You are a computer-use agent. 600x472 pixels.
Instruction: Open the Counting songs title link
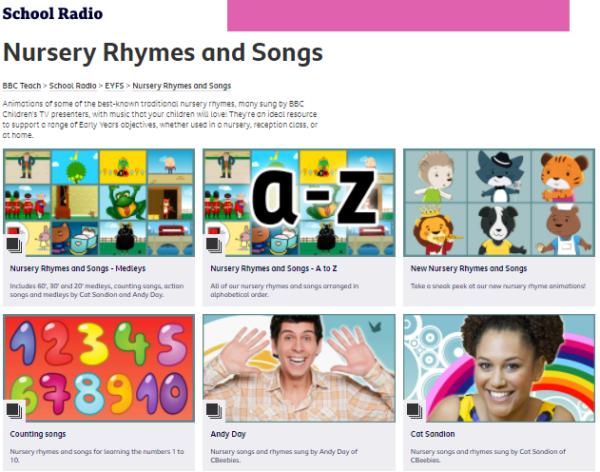[38, 434]
